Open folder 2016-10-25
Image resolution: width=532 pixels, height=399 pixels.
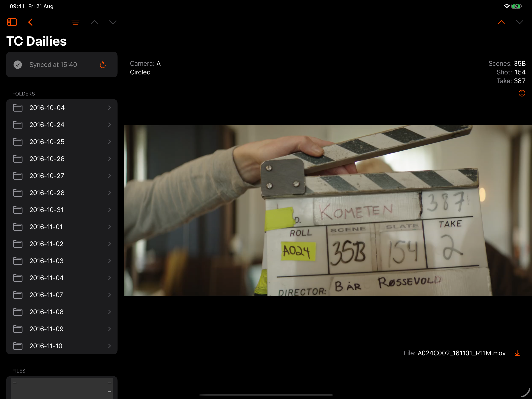pos(62,142)
